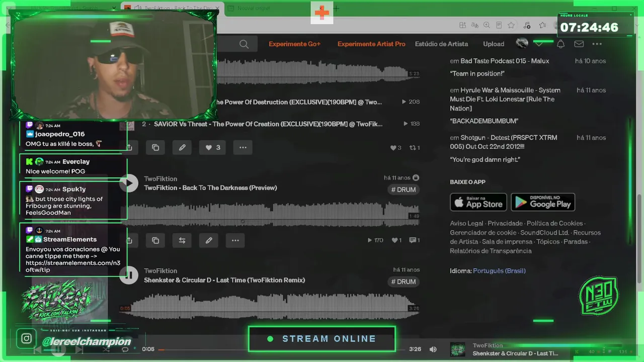644x362 pixels.
Task: Click the user avatar in the header
Action: click(522, 44)
